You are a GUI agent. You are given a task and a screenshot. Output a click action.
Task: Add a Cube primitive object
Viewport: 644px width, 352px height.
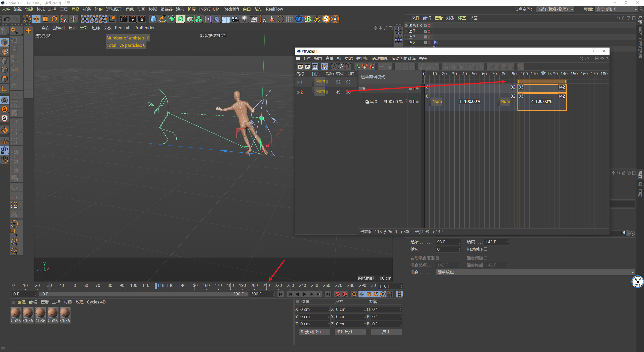click(x=153, y=19)
